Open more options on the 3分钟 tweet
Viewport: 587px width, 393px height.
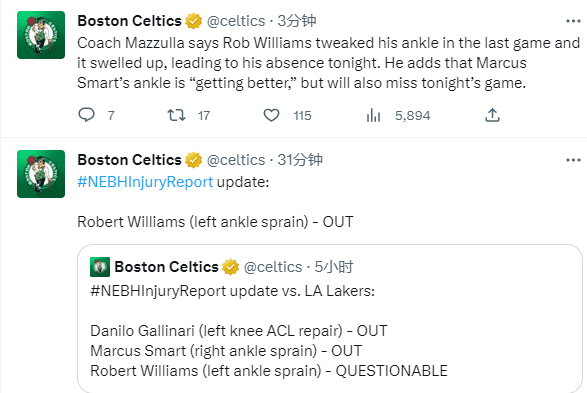click(x=573, y=21)
